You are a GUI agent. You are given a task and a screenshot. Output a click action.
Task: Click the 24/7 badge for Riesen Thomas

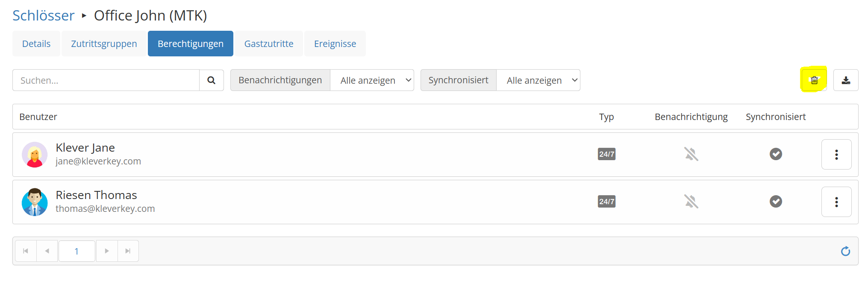(x=606, y=202)
